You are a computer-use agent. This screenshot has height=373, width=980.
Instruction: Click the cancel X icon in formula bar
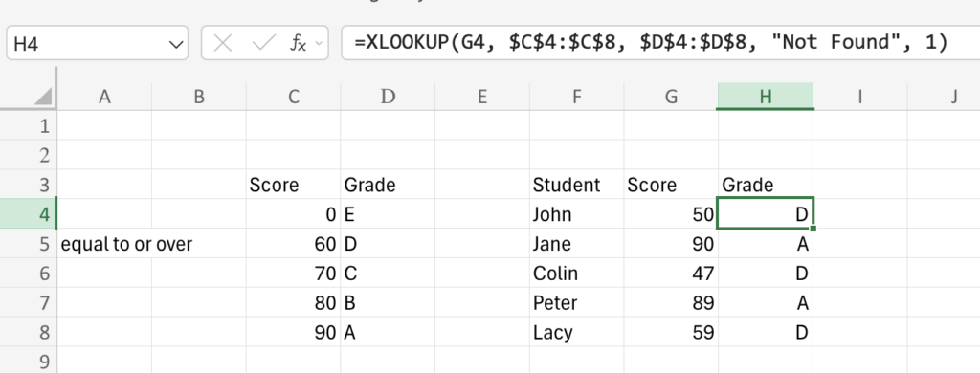click(x=222, y=43)
